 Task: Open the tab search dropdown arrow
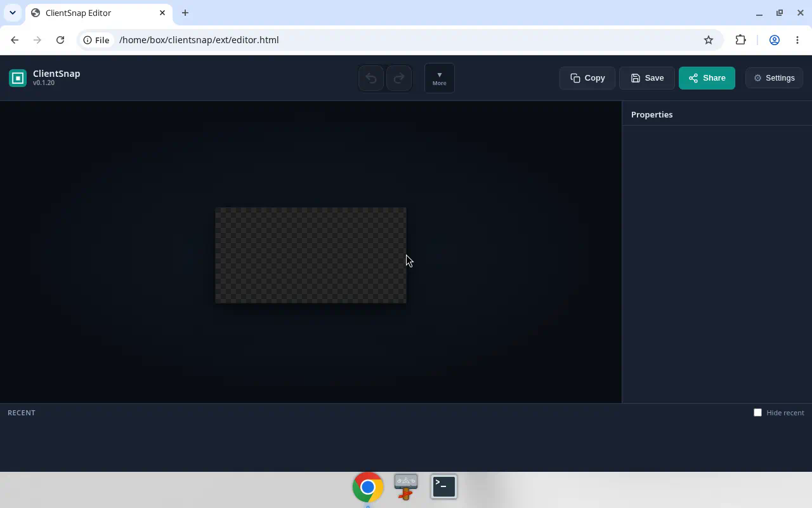point(13,13)
